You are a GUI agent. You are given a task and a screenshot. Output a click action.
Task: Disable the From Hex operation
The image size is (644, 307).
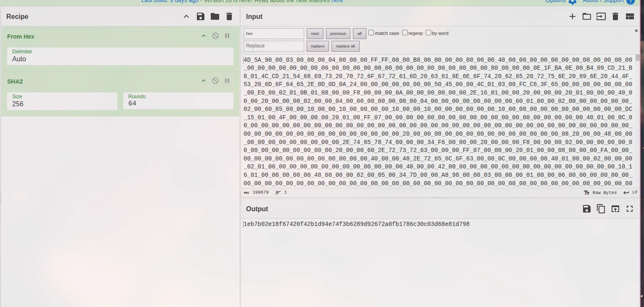tap(215, 36)
